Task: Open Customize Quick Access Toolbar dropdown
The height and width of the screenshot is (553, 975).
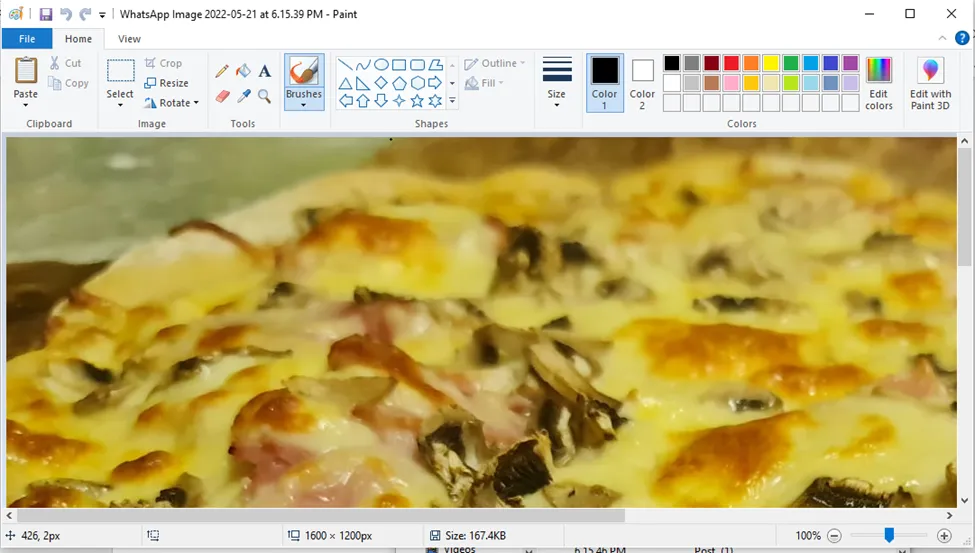Action: pyautogui.click(x=102, y=14)
